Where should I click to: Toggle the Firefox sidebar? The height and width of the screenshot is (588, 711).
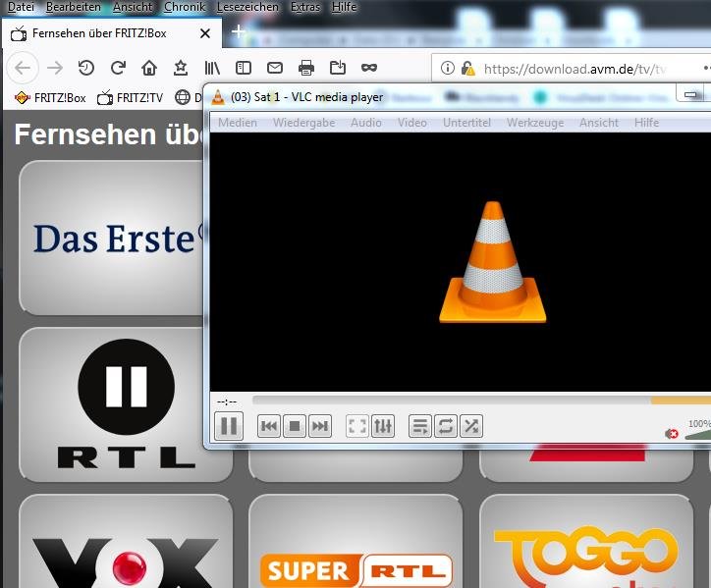[x=244, y=68]
